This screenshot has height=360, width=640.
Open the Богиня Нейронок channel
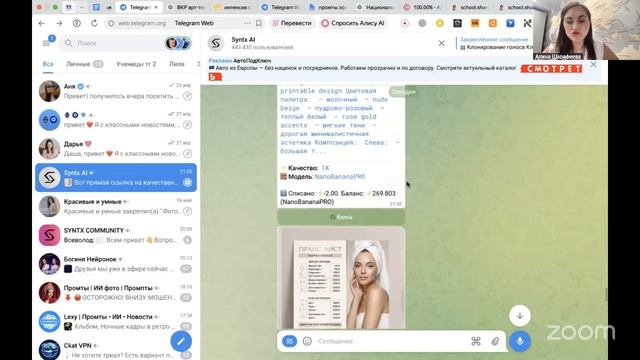(x=116, y=264)
